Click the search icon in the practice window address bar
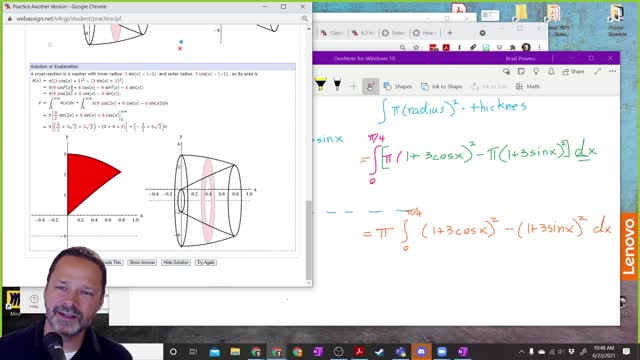The image size is (640, 360). [x=304, y=18]
